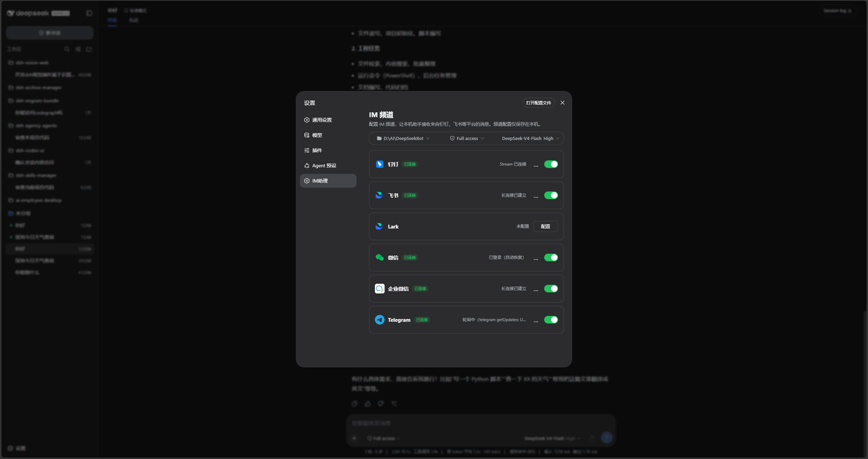Turn off the 企业微信 channel switch

click(551, 289)
